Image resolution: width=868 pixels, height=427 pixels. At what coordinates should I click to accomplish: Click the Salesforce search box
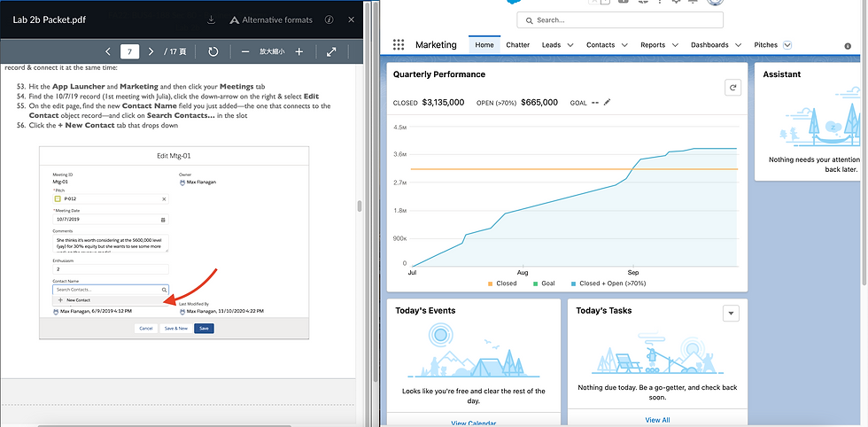(x=620, y=20)
